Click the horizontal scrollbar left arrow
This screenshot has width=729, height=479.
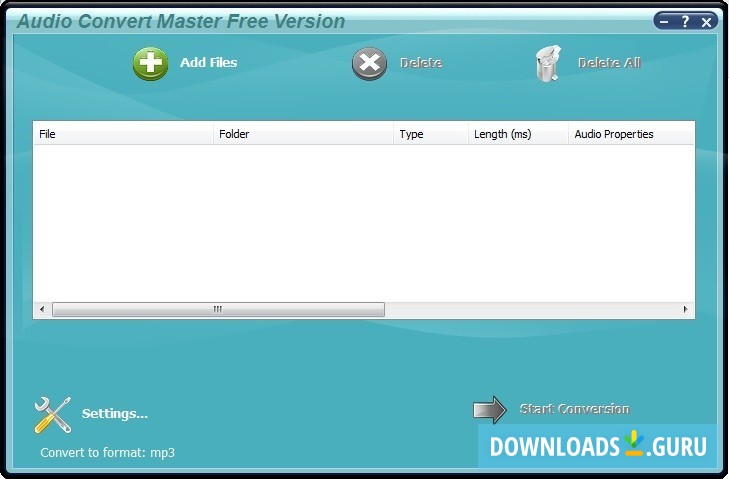42,309
